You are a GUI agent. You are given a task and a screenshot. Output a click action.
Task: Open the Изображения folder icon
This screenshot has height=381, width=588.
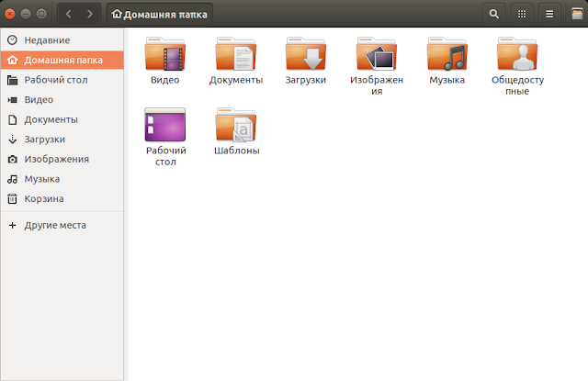pyautogui.click(x=377, y=54)
